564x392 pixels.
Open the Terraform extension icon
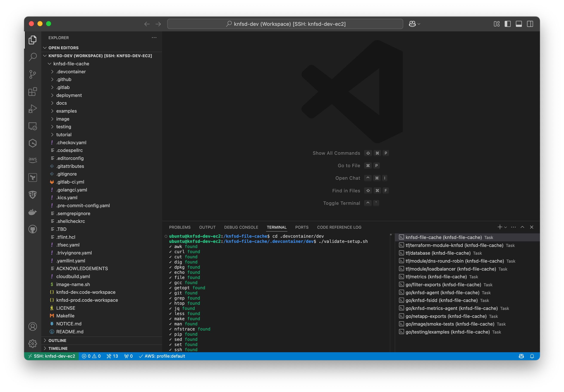click(32, 178)
